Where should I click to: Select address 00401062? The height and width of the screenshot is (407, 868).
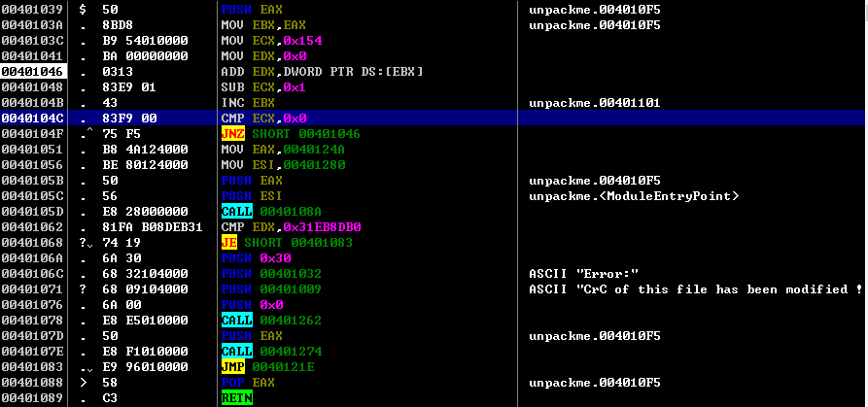click(x=33, y=226)
